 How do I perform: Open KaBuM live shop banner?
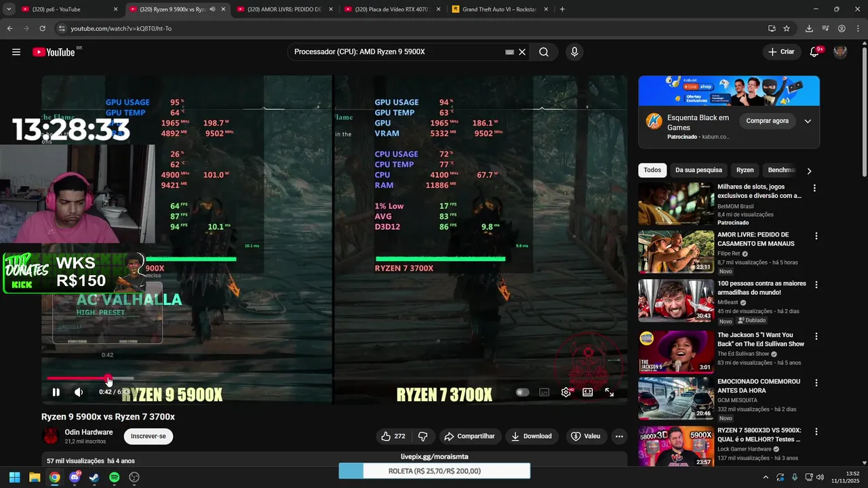click(x=729, y=90)
